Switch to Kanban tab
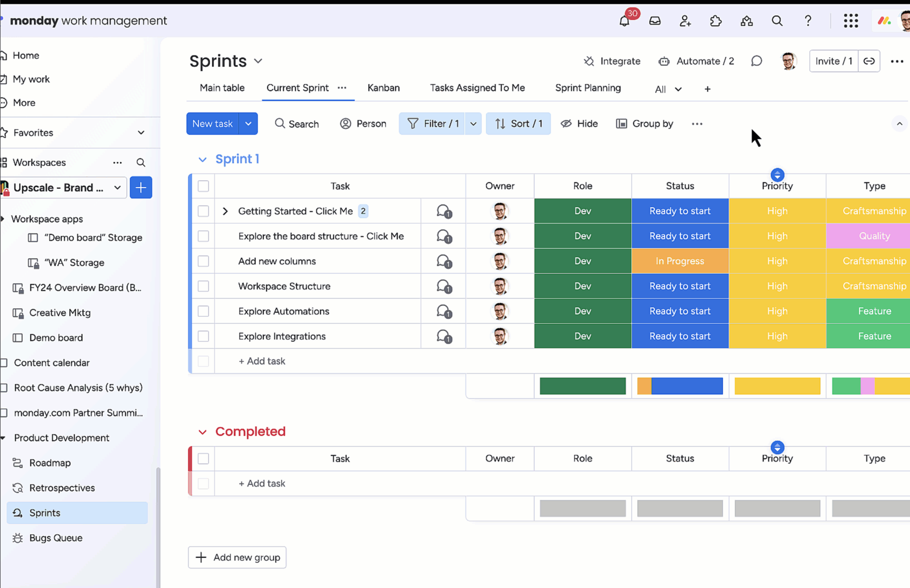 [x=383, y=88]
